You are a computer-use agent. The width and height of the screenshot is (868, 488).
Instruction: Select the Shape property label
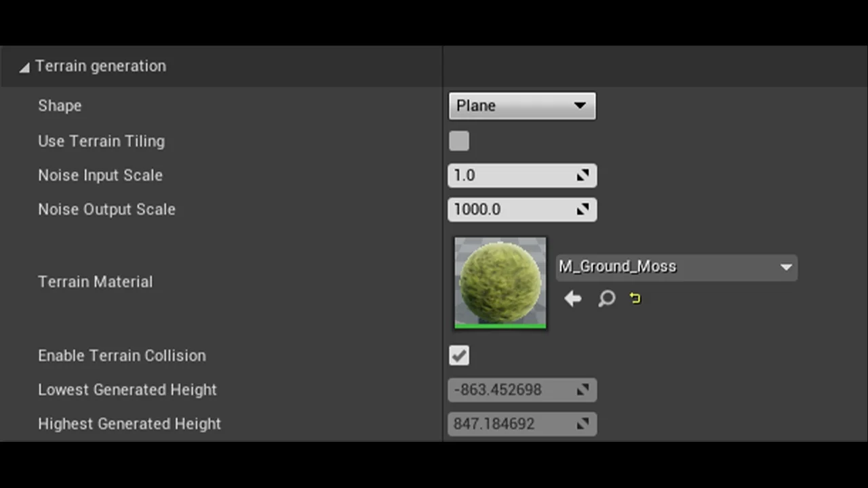(60, 106)
